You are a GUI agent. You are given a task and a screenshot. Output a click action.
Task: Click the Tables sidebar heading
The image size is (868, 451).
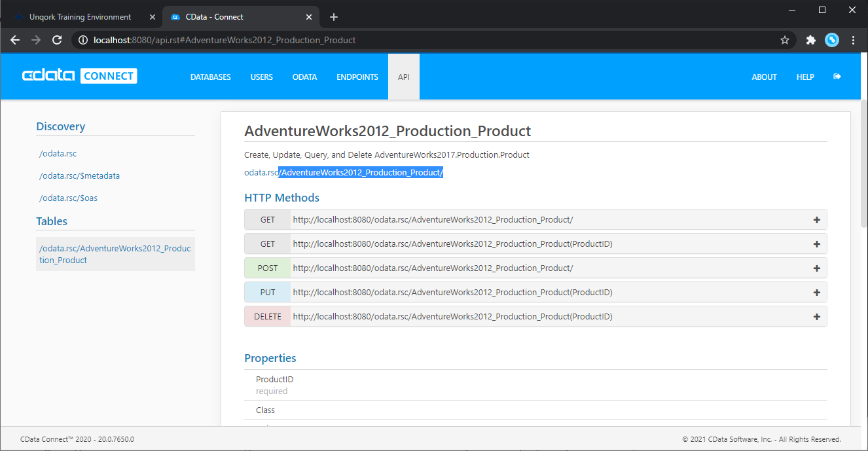52,221
